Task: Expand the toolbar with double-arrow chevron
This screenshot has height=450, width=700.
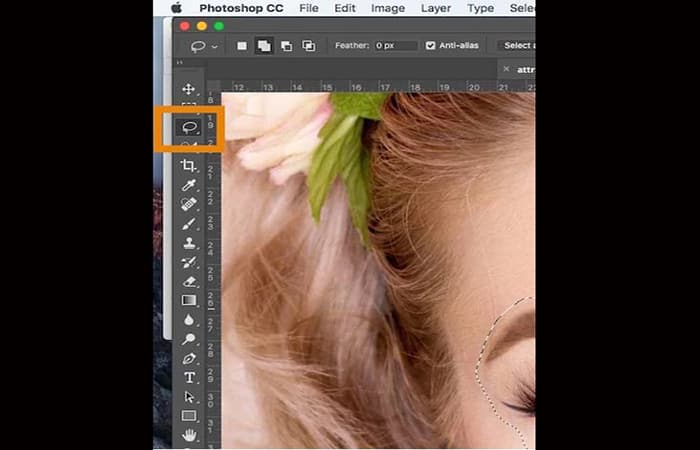Action: point(179,64)
